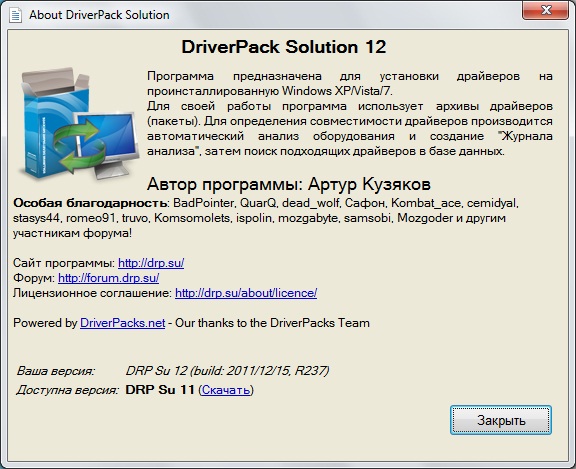Click the Лицензионное соглашение label
576x469 pixels.
[92, 293]
